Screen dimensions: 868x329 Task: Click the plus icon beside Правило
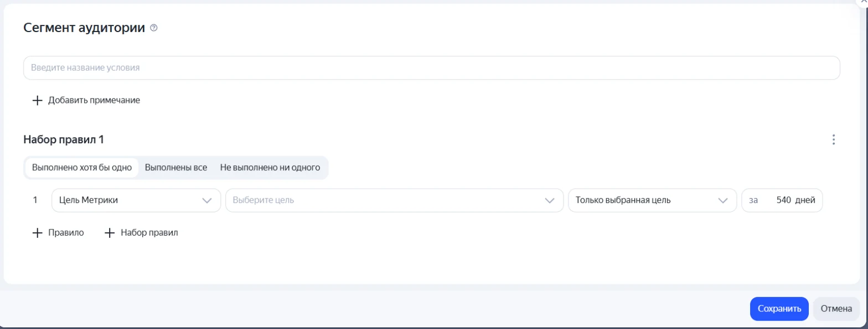[37, 233]
